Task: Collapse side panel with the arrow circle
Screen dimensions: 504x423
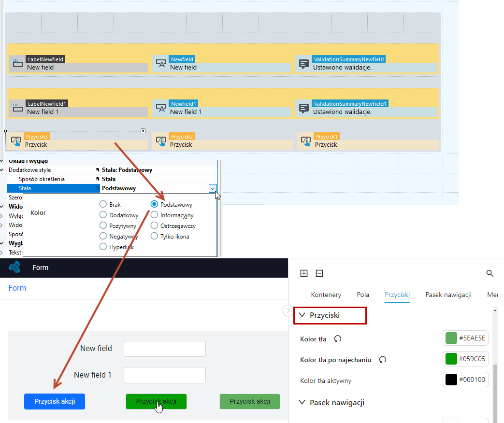Action: tap(288, 310)
